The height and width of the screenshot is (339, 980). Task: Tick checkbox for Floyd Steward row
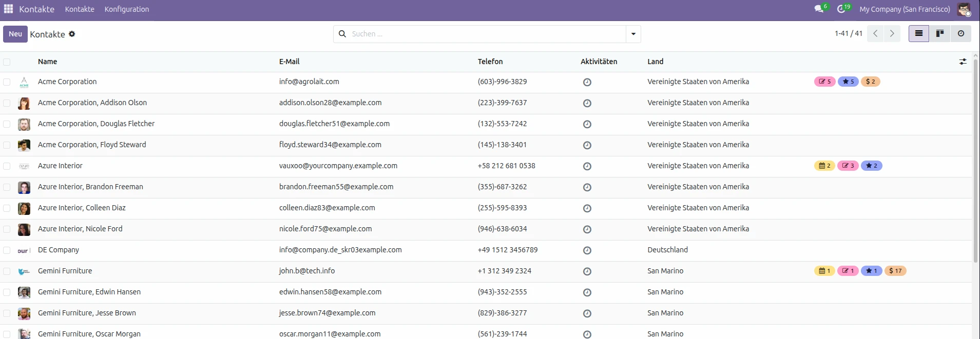7,145
